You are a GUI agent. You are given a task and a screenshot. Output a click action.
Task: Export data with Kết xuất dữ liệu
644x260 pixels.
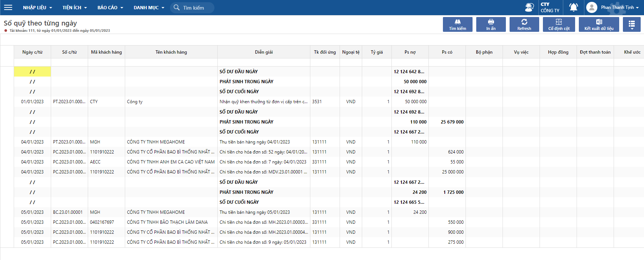[598, 24]
